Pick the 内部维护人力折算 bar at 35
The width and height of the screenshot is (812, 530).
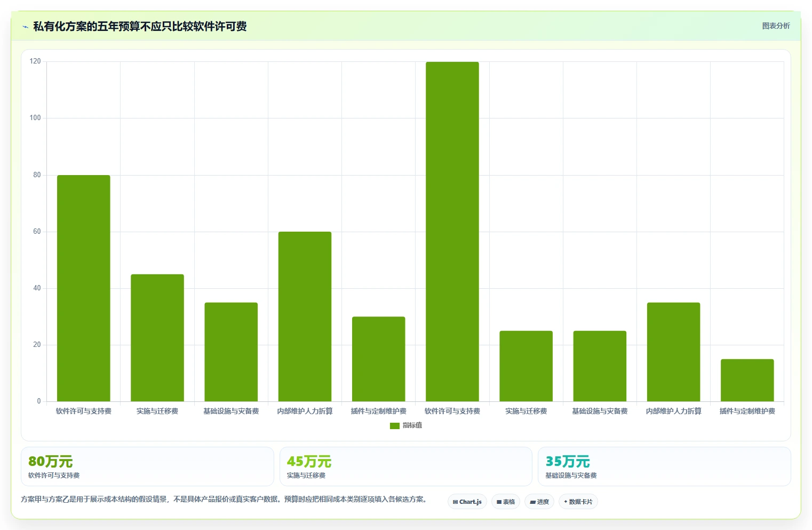(x=673, y=352)
